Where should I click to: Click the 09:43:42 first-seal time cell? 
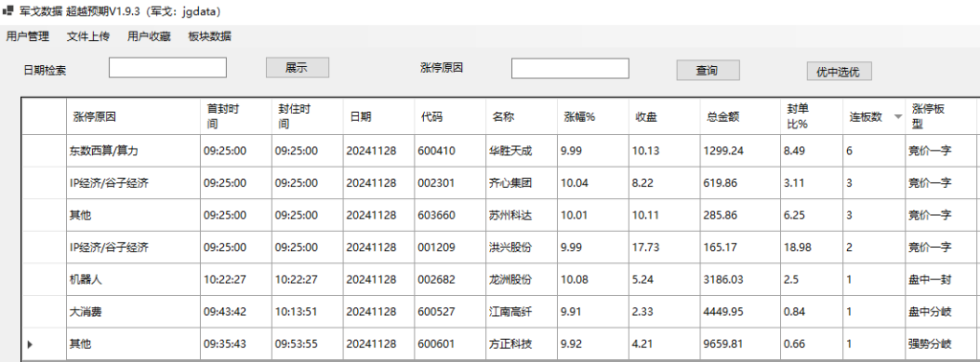coord(236,312)
